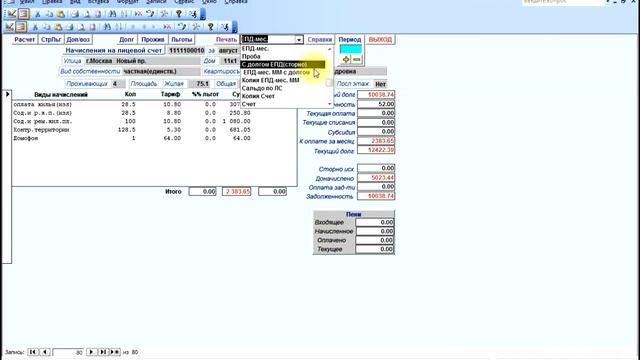This screenshot has height=360, width=640.
Task: Click dropdown list scroll down arrow
Action: [x=329, y=104]
